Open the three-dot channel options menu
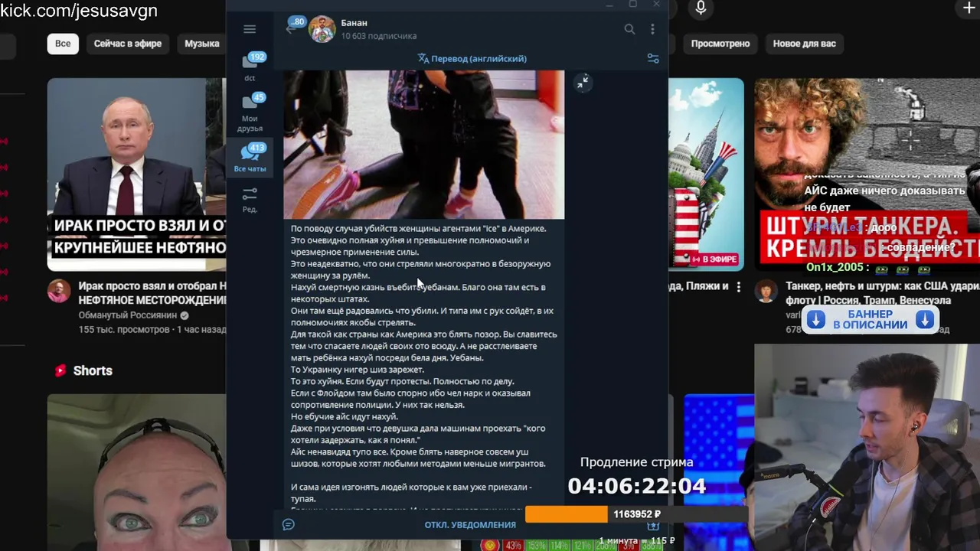980x551 pixels. tap(652, 29)
